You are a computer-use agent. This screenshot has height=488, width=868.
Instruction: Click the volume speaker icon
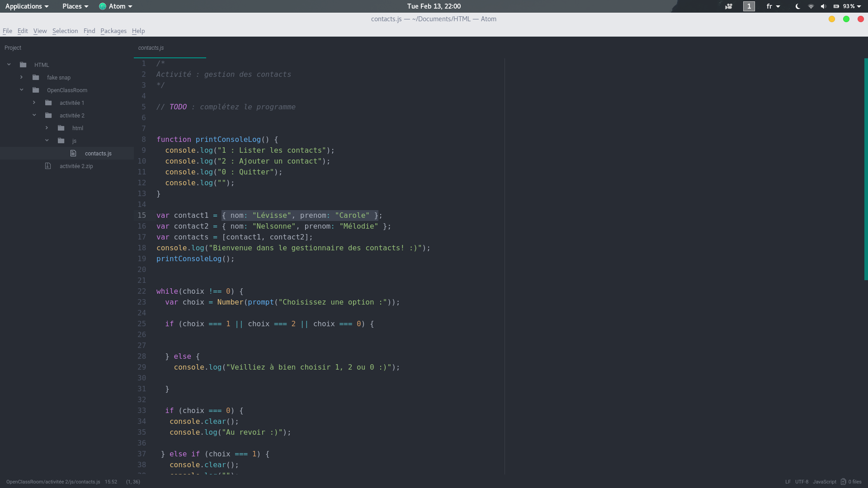coord(823,6)
